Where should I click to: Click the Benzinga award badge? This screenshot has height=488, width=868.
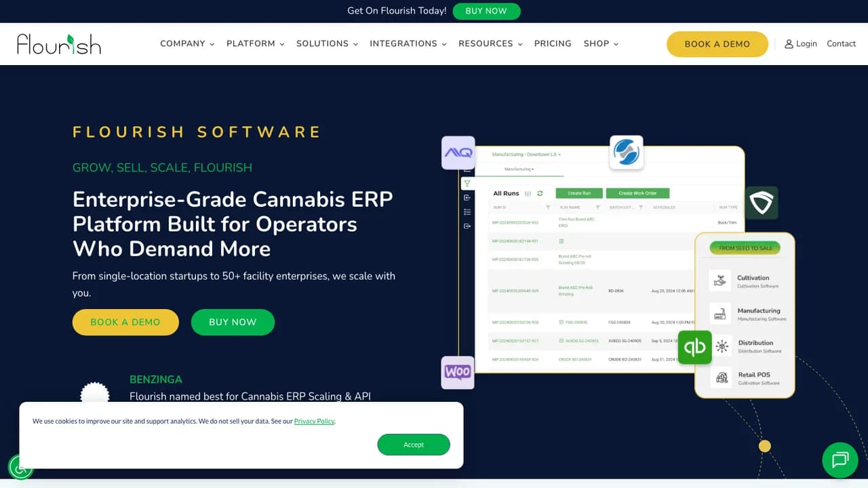coord(95,392)
